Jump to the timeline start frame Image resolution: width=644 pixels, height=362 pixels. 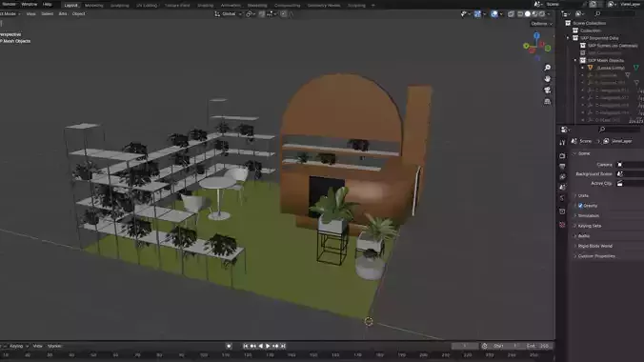[x=246, y=347]
